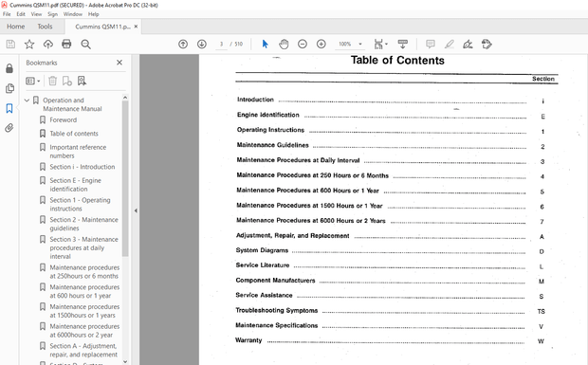Screen dimensions: 588x365
Task: Open the 6000hours or 2 year bookmark
Action: 84,331
